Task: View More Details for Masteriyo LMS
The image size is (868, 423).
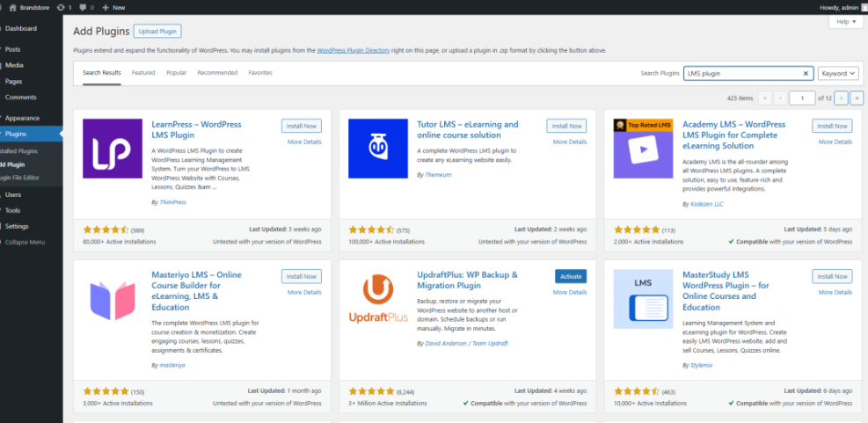Action: tap(304, 292)
